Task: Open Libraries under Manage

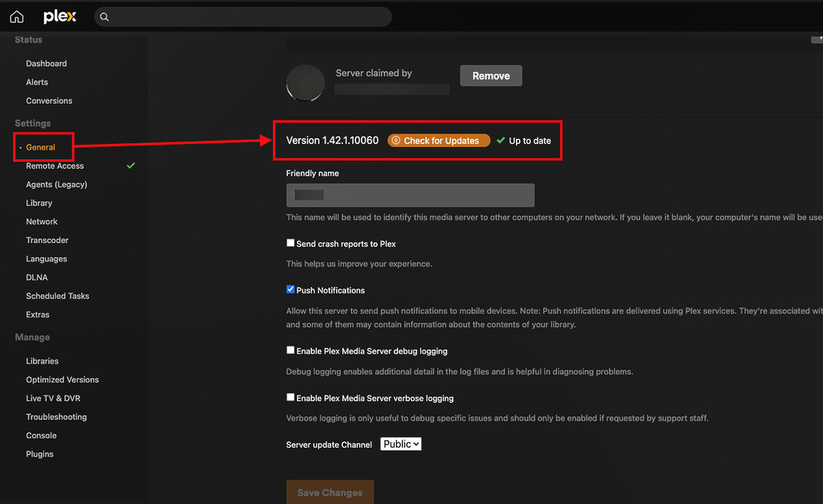Action: click(x=42, y=361)
